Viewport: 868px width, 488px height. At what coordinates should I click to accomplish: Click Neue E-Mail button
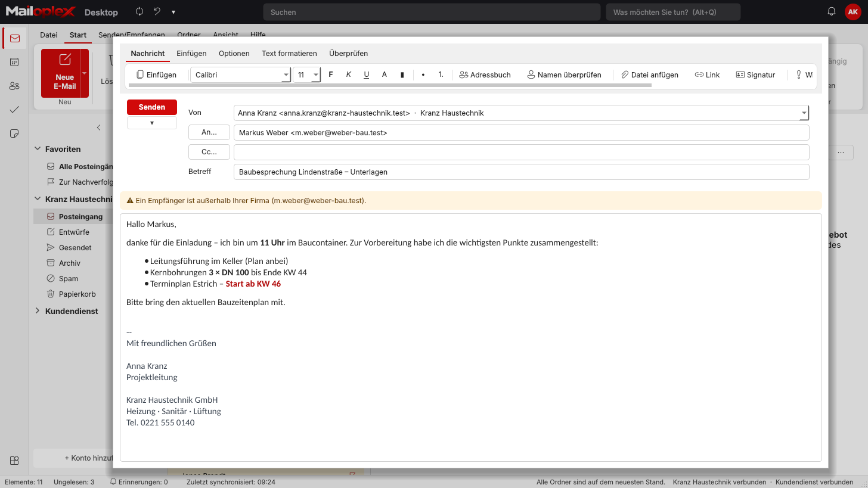61,73
